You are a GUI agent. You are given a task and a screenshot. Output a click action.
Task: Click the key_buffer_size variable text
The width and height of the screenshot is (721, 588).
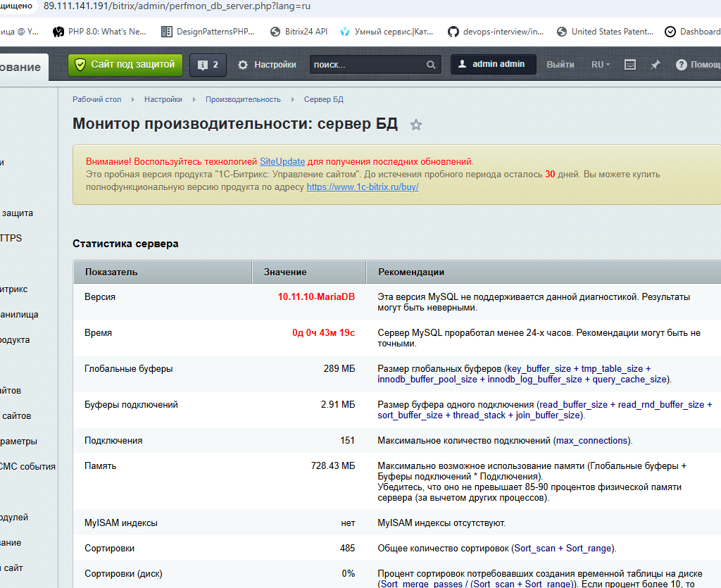pos(539,369)
